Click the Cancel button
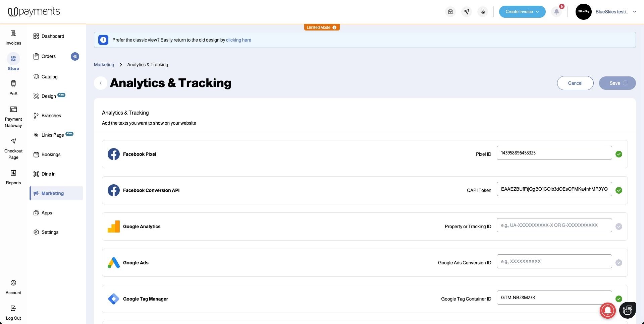This screenshot has height=324, width=644. click(x=575, y=83)
